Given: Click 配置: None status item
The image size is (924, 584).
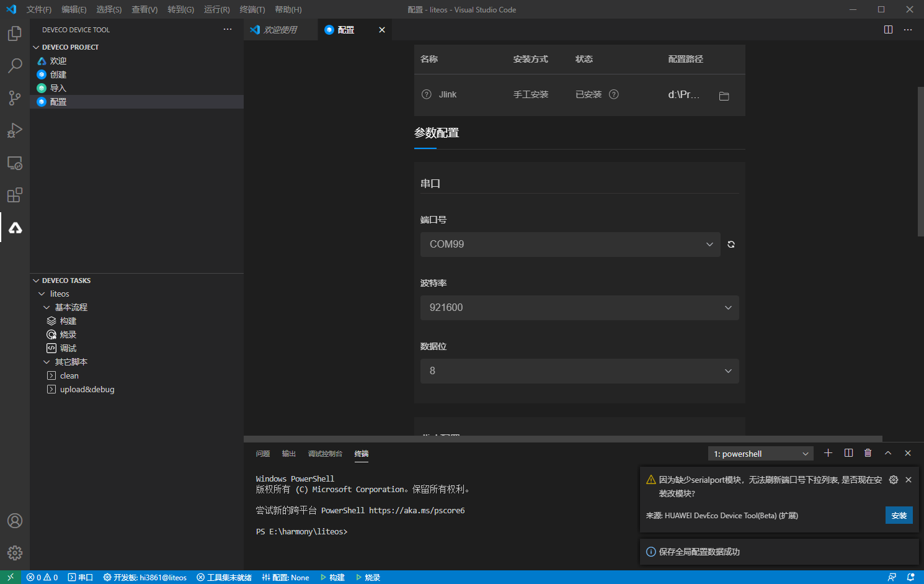Looking at the screenshot, I should click(x=285, y=577).
